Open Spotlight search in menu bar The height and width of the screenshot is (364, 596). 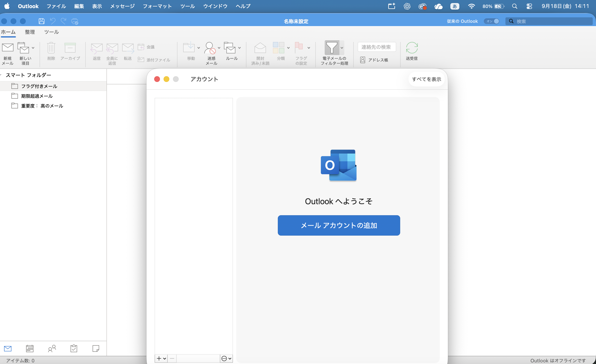(514, 6)
